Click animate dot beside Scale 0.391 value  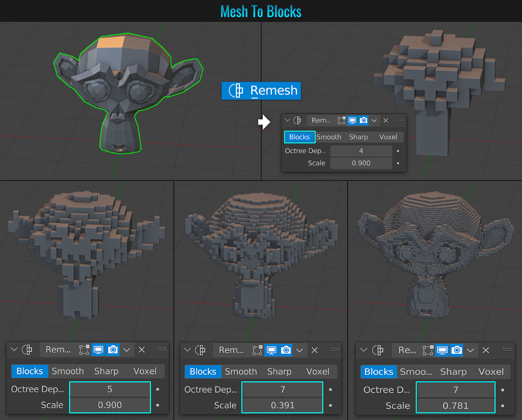[x=330, y=405]
